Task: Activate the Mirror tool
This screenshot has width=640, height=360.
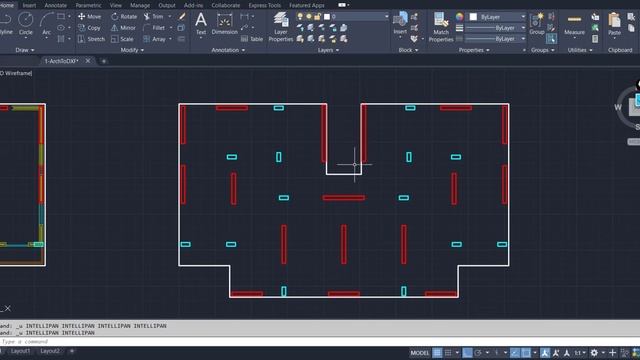Action: pyautogui.click(x=123, y=28)
